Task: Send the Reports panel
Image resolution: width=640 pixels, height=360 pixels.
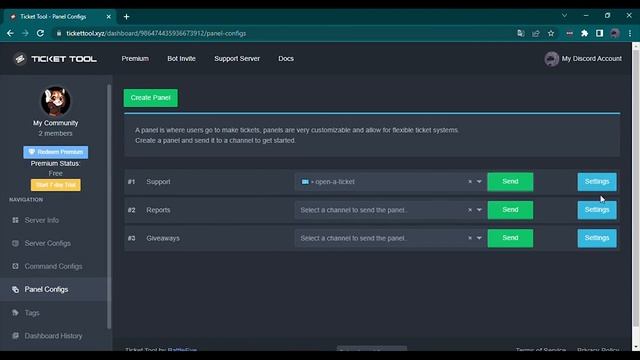Action: (x=510, y=210)
